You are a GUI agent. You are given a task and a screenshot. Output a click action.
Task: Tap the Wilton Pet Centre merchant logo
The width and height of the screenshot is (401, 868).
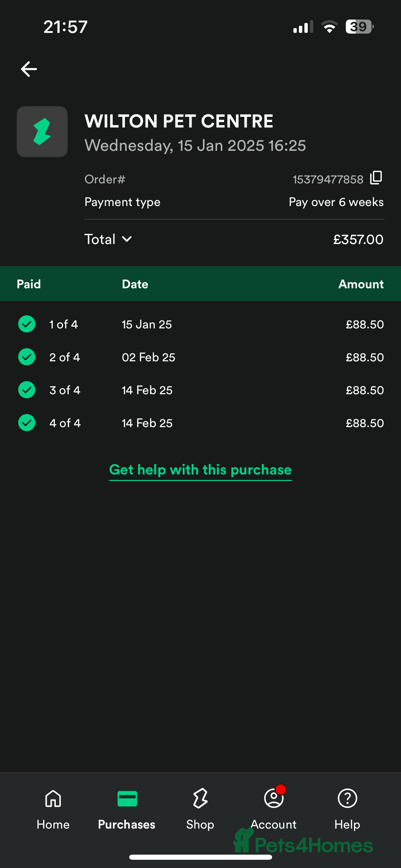pyautogui.click(x=42, y=131)
